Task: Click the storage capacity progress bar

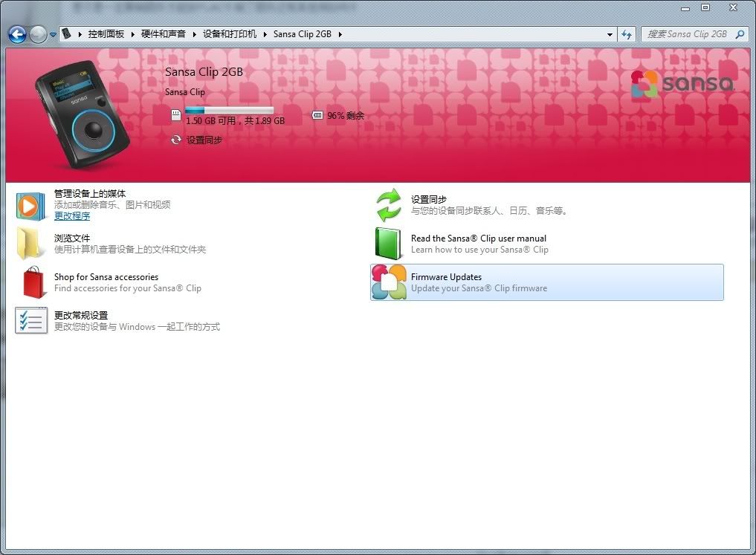Action: 229,110
